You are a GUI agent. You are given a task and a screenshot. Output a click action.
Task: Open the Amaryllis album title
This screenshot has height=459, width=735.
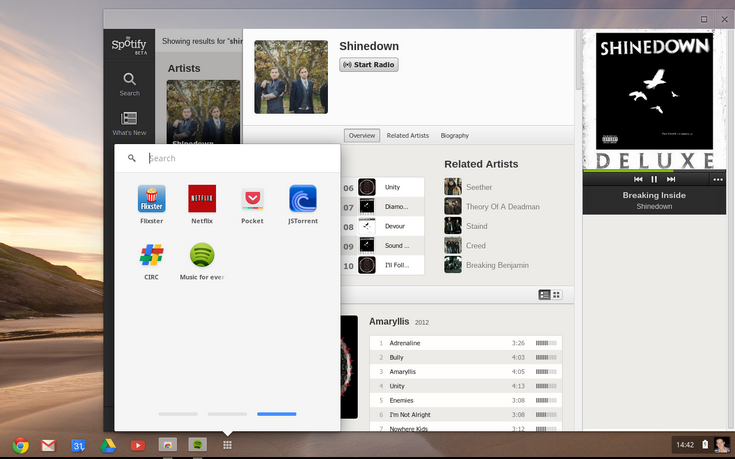pyautogui.click(x=389, y=322)
